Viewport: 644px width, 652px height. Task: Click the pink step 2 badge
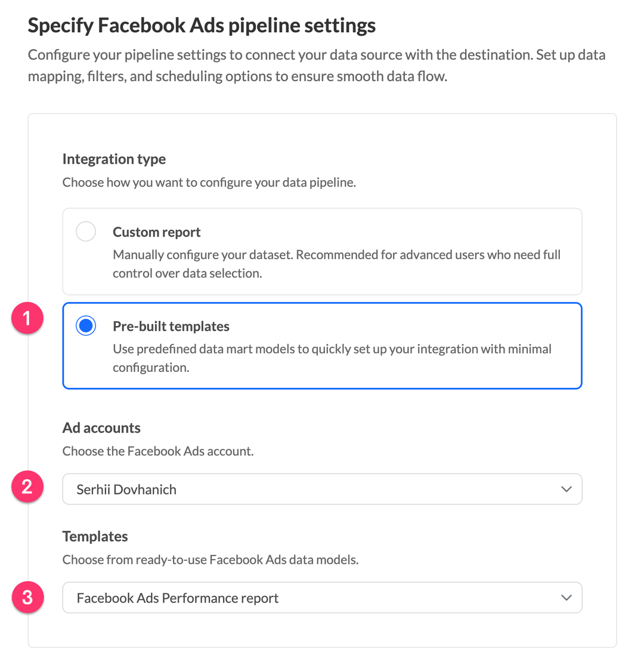[x=27, y=487]
